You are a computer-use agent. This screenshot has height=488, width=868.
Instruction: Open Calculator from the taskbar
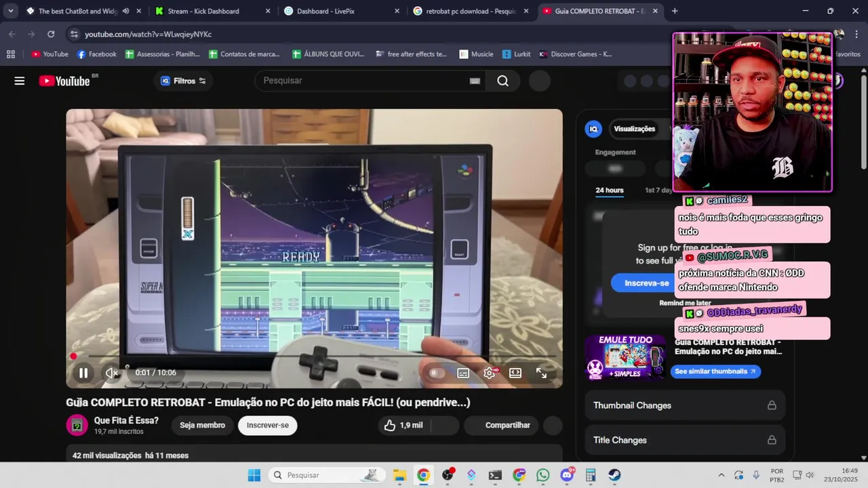[591, 475]
